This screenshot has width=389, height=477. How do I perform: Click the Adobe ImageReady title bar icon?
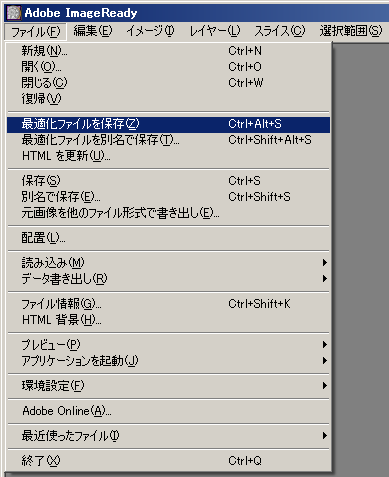coord(14,13)
